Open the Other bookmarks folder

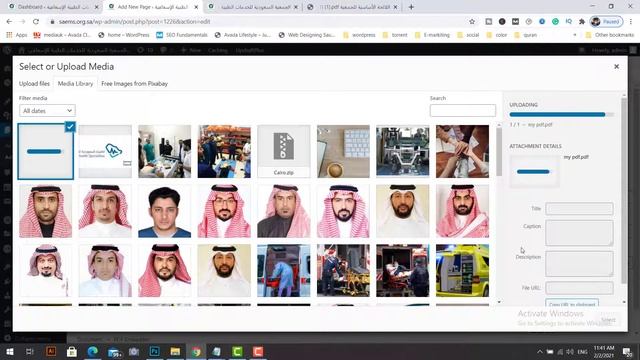[610, 35]
